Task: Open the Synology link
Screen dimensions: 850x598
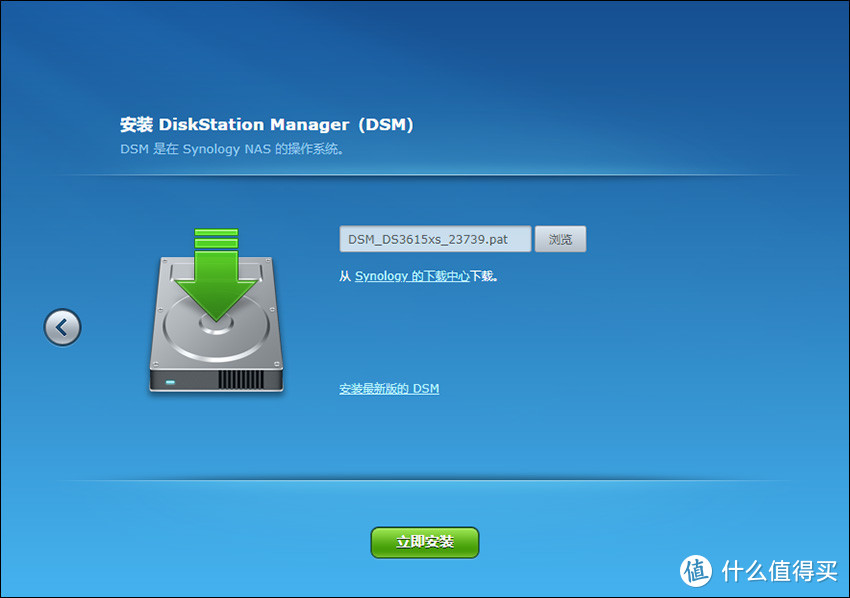Action: (x=381, y=276)
